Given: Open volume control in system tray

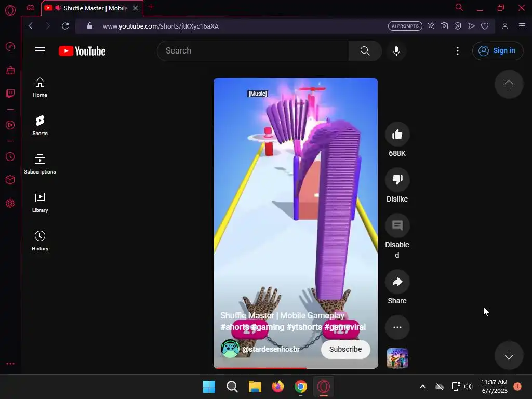Looking at the screenshot, I should 468,387.
